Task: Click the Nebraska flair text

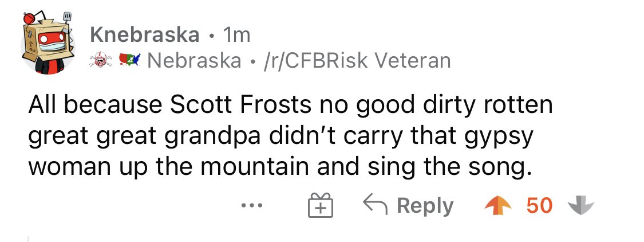Action: pyautogui.click(x=194, y=61)
